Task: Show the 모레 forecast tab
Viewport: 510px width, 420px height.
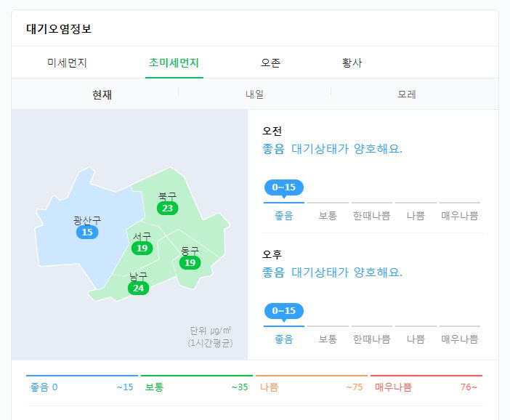Action: pos(407,94)
